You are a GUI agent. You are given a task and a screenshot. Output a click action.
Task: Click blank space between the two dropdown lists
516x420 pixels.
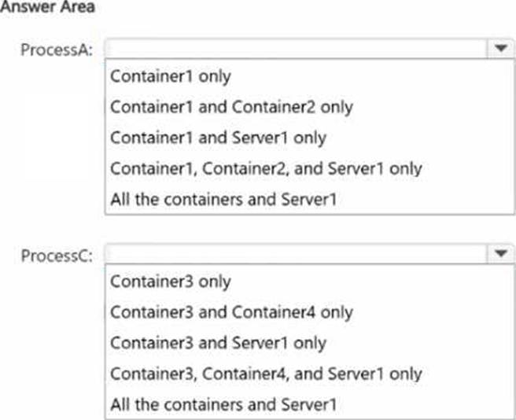coord(307,229)
